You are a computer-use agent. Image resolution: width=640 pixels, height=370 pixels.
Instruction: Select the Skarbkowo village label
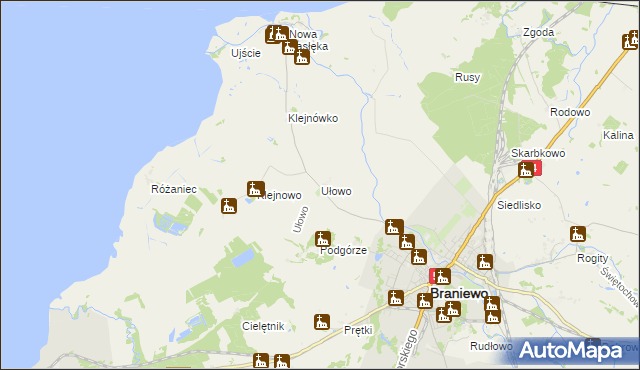[x=538, y=153]
